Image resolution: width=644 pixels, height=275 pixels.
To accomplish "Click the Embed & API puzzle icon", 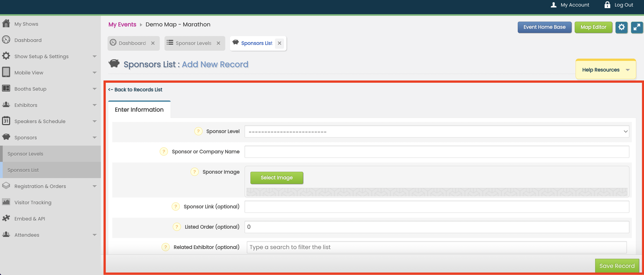I will [x=6, y=218].
